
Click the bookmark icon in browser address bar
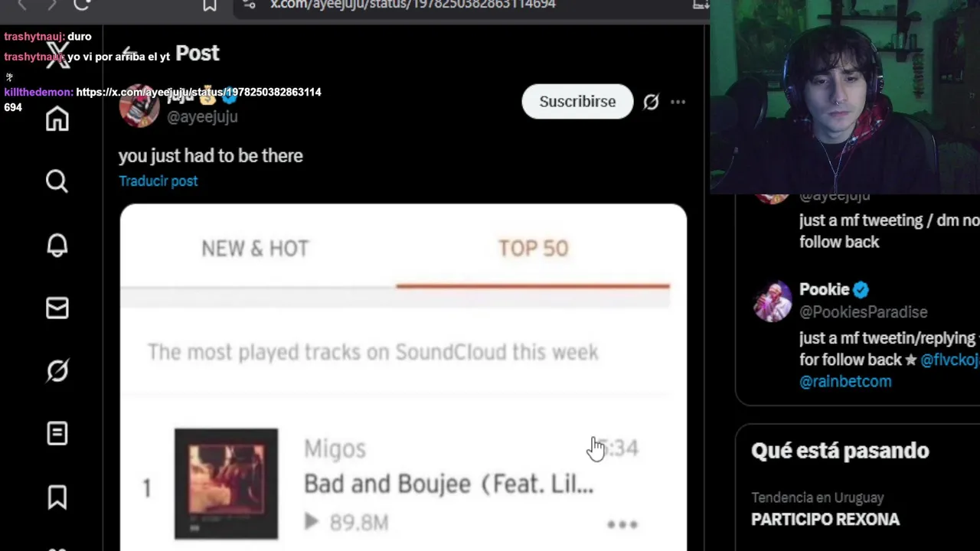pyautogui.click(x=210, y=5)
